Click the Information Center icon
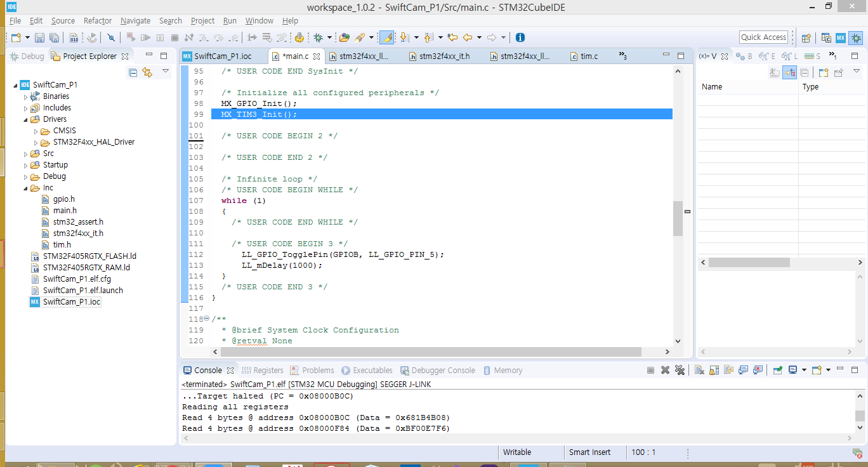Viewport: 868px width, 467px height. pos(520,38)
